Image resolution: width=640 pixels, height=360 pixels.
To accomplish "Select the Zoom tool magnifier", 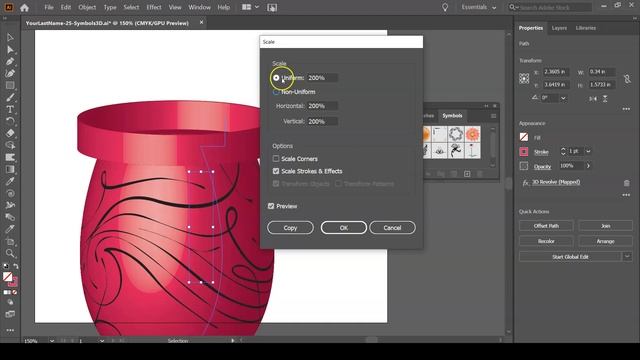I will [10, 253].
